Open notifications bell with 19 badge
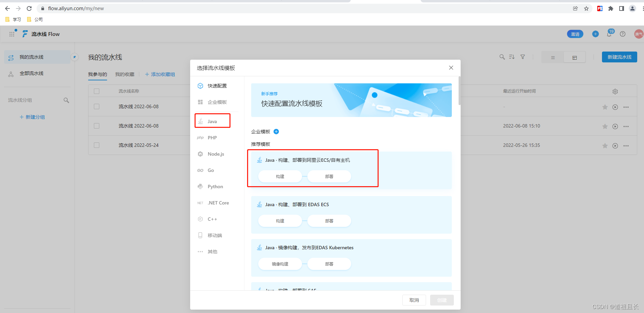Screen dimensions: 644x313 (609, 34)
